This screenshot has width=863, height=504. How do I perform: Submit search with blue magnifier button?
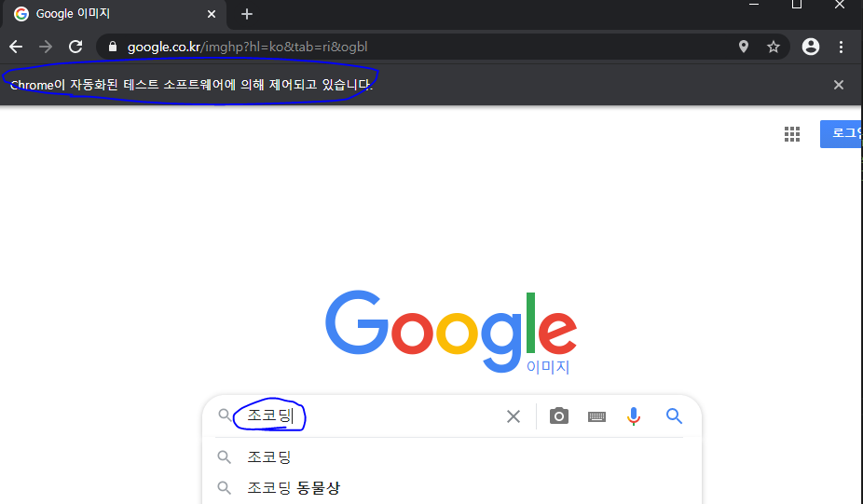click(674, 416)
